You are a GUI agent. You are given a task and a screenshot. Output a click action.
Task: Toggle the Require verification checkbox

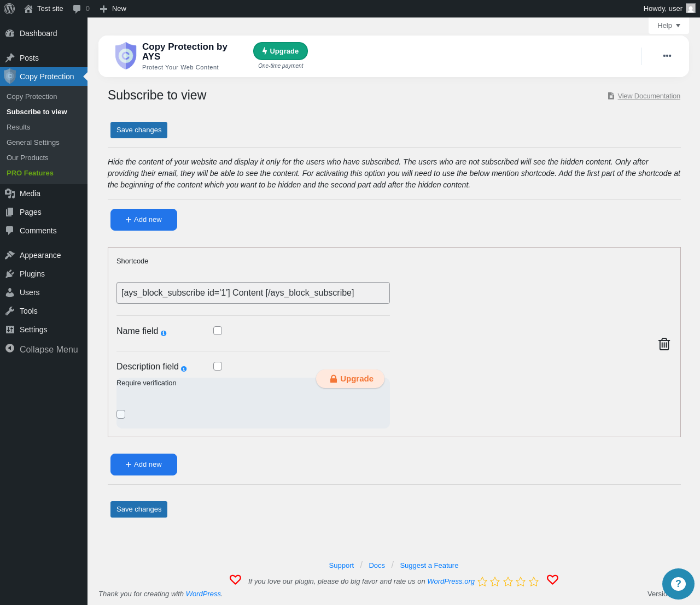(x=121, y=414)
